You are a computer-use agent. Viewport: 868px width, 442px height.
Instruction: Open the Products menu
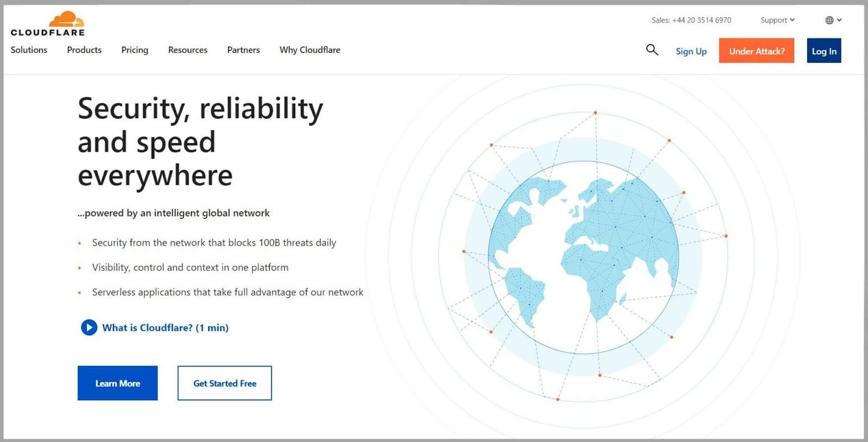tap(84, 50)
